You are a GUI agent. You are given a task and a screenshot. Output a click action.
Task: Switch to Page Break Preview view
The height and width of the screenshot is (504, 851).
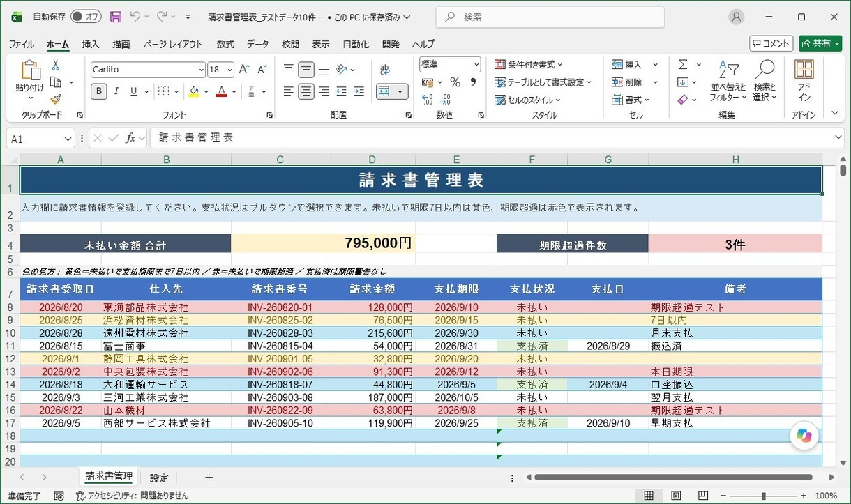pyautogui.click(x=703, y=496)
